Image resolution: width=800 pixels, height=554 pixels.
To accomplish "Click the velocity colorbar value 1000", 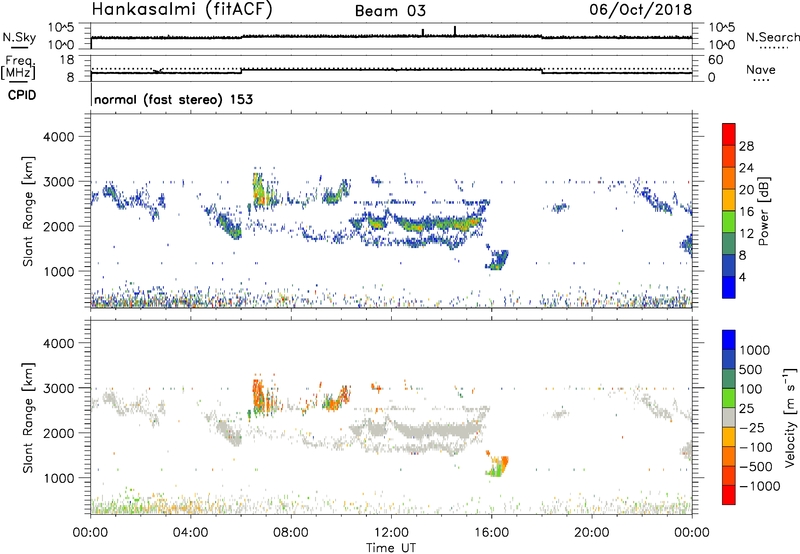I will (x=755, y=350).
